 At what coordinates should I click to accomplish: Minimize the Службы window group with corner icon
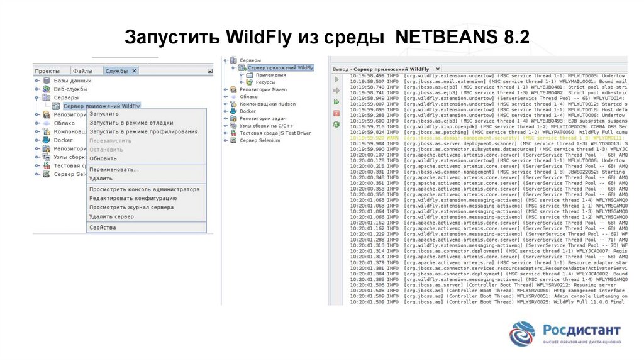210,71
